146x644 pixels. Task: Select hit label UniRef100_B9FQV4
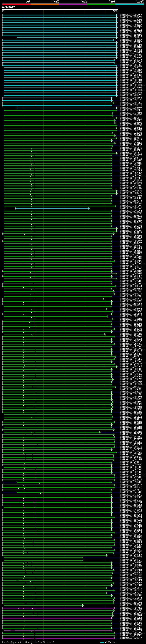click(x=131, y=630)
